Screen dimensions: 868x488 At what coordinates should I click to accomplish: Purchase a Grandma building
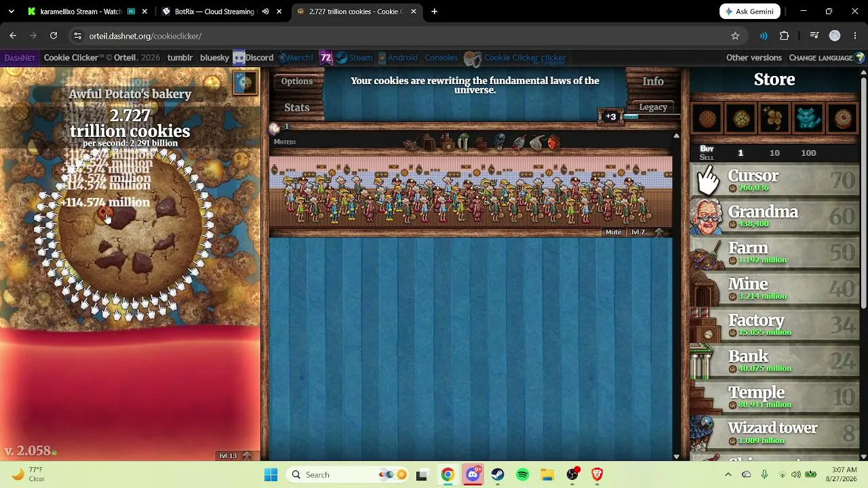click(774, 216)
